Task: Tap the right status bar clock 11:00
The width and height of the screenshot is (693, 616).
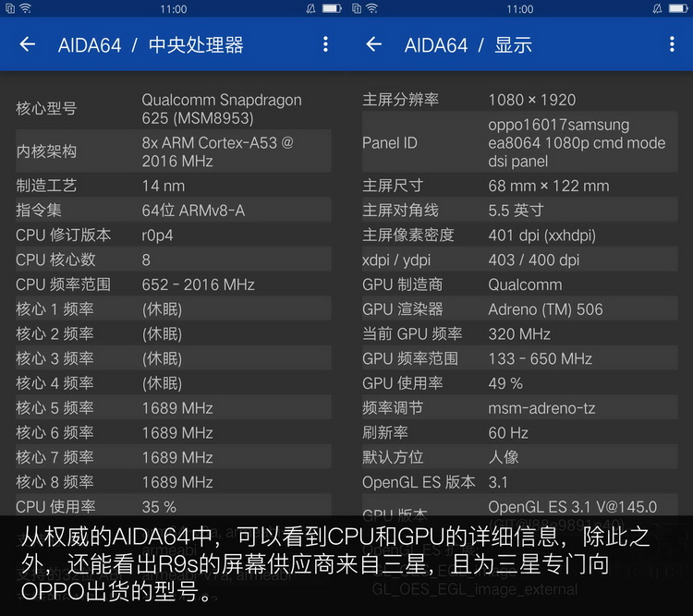Action: tap(519, 9)
